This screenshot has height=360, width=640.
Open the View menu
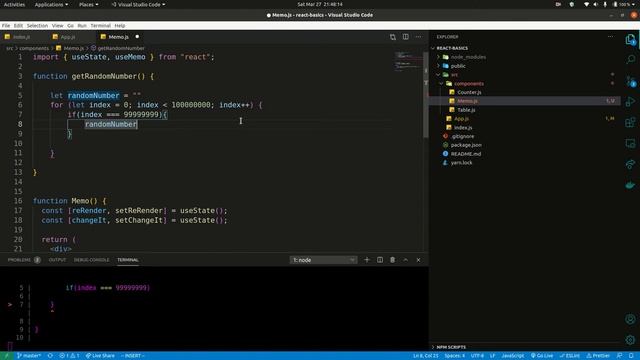tap(58, 25)
